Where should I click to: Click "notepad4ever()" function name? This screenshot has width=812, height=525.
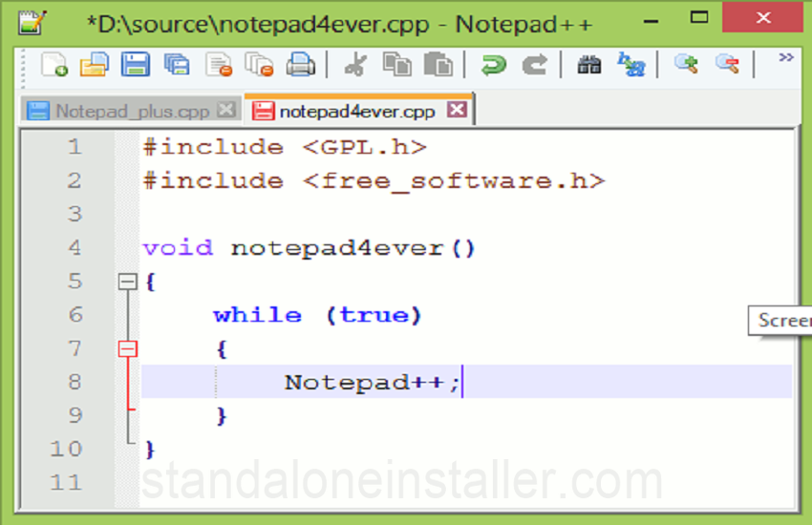353,248
